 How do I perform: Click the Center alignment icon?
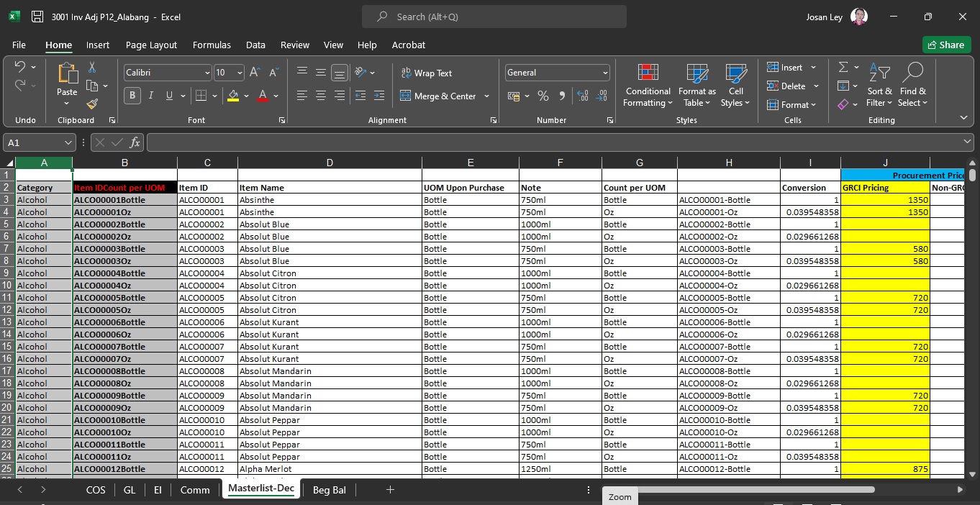321,96
